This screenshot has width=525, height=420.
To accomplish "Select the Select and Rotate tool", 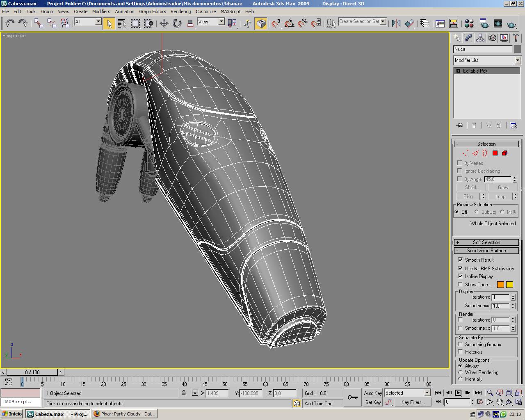I will pos(177,23).
